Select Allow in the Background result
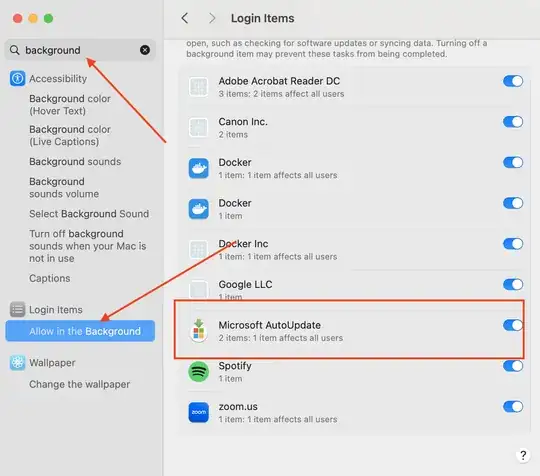 pos(80,331)
